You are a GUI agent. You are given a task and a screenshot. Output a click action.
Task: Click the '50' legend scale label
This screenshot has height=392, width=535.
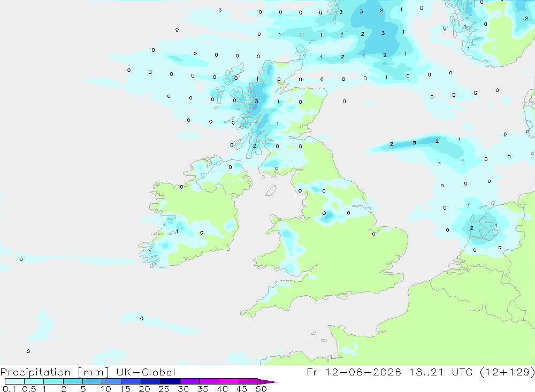261,389
